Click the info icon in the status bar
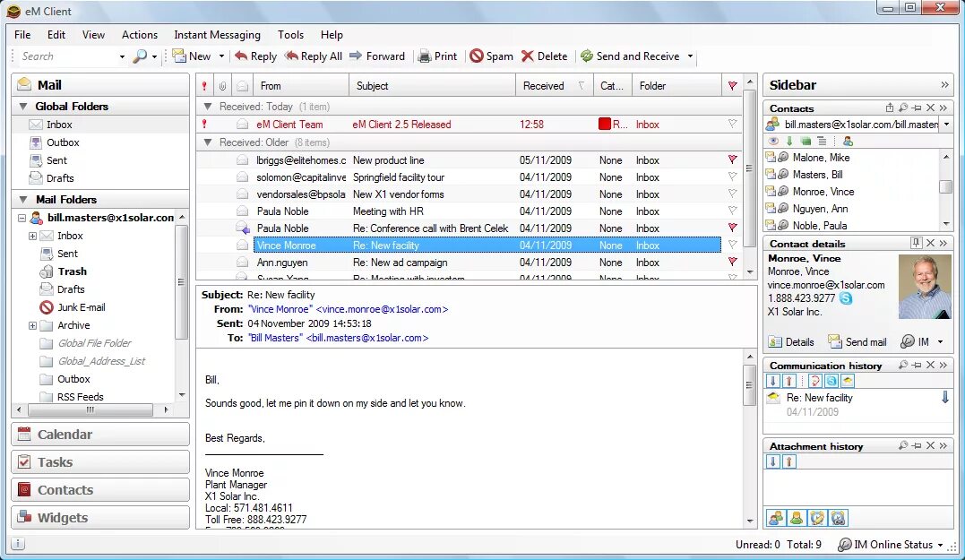 pyautogui.click(x=18, y=543)
